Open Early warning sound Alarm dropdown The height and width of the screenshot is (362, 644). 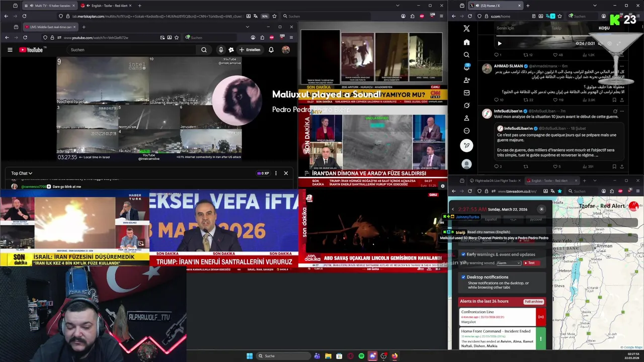pos(508,263)
